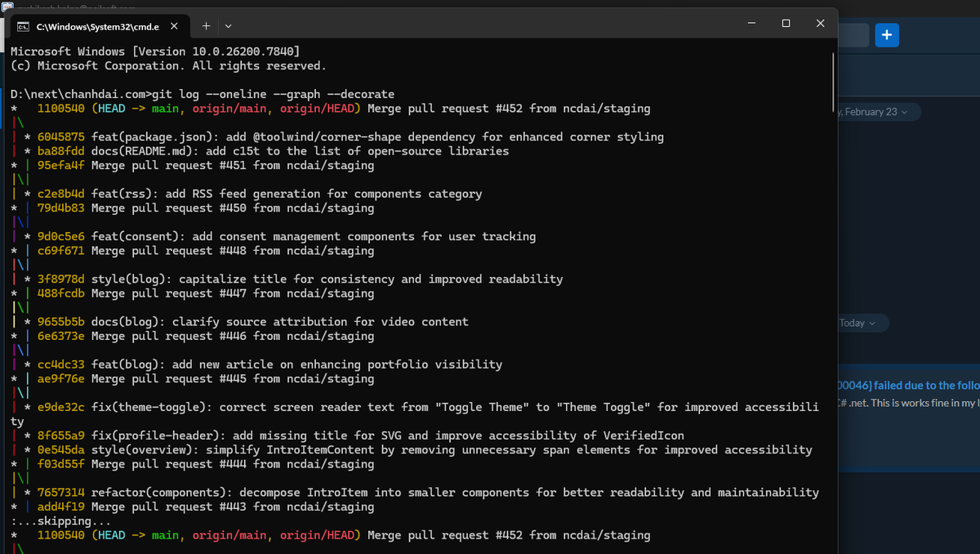Minimize the terminal window

(x=751, y=24)
